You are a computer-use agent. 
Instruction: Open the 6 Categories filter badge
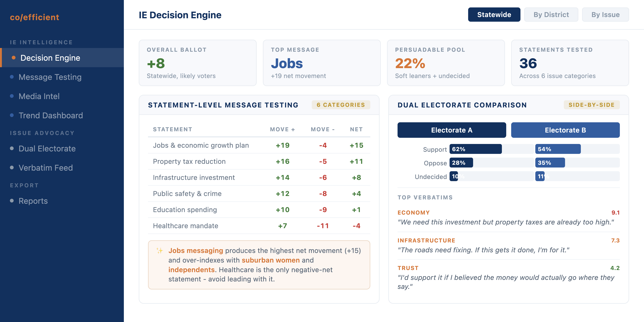pos(341,105)
